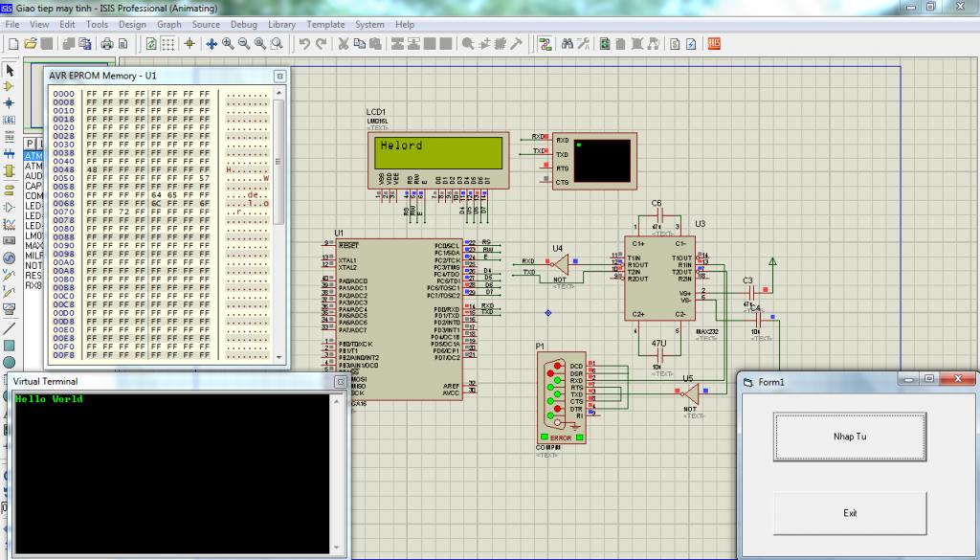This screenshot has height=560, width=980.
Task: Toggle the wire autorouter icon
Action: pos(545,43)
